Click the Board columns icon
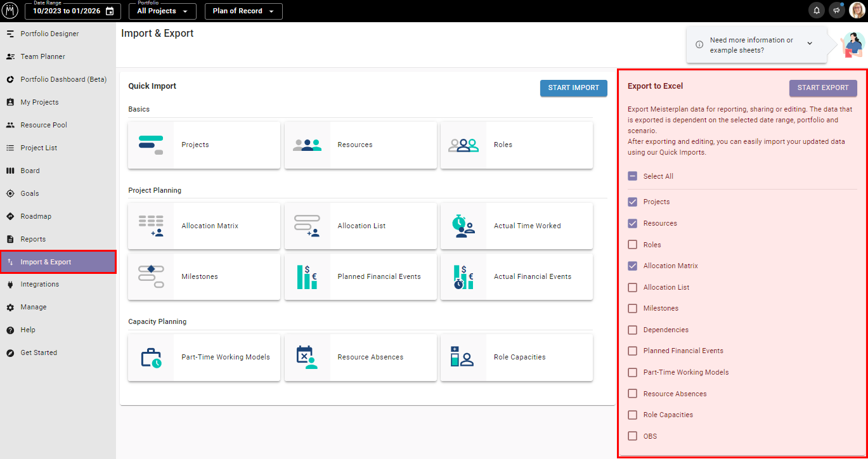Screen dimensions: 868x459 click(x=10, y=171)
